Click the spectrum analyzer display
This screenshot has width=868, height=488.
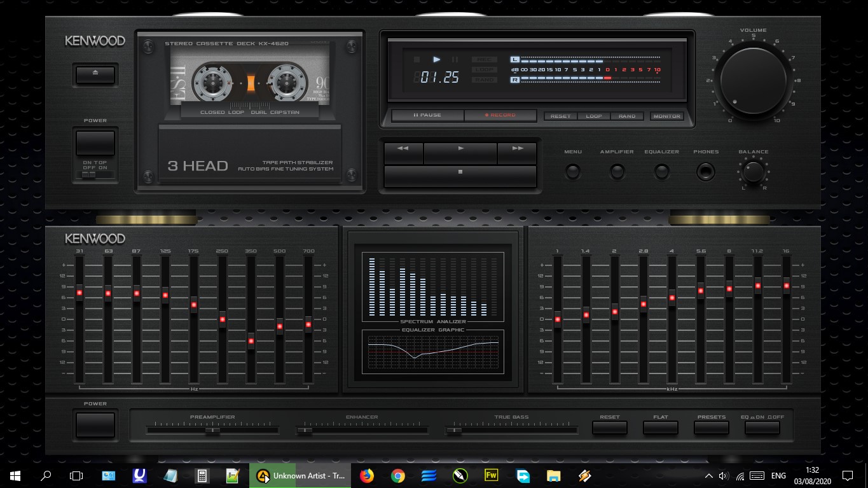tap(433, 286)
